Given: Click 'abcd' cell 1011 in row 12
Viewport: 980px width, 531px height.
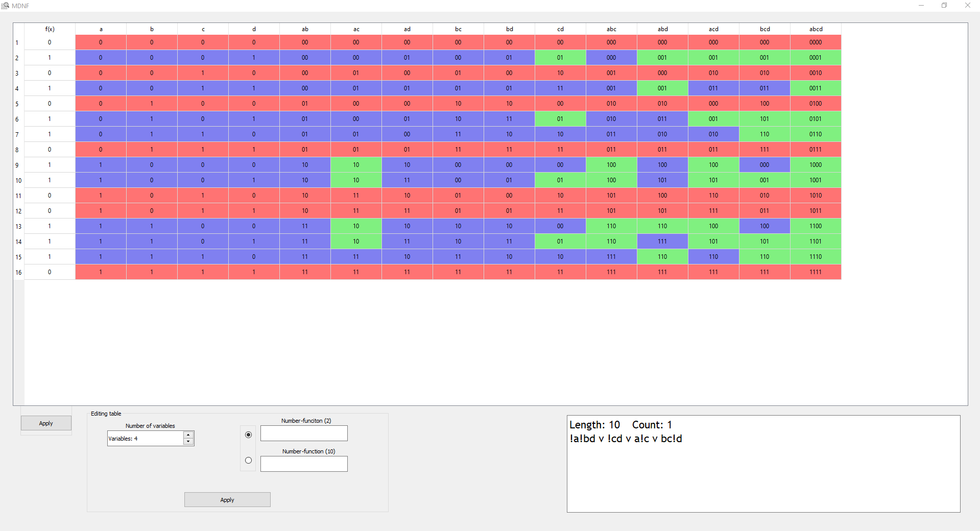Looking at the screenshot, I should 816,211.
